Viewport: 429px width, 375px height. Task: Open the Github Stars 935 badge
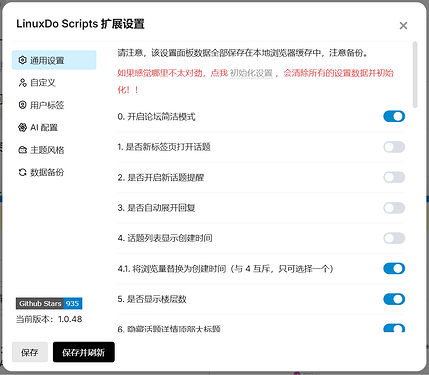click(x=49, y=303)
